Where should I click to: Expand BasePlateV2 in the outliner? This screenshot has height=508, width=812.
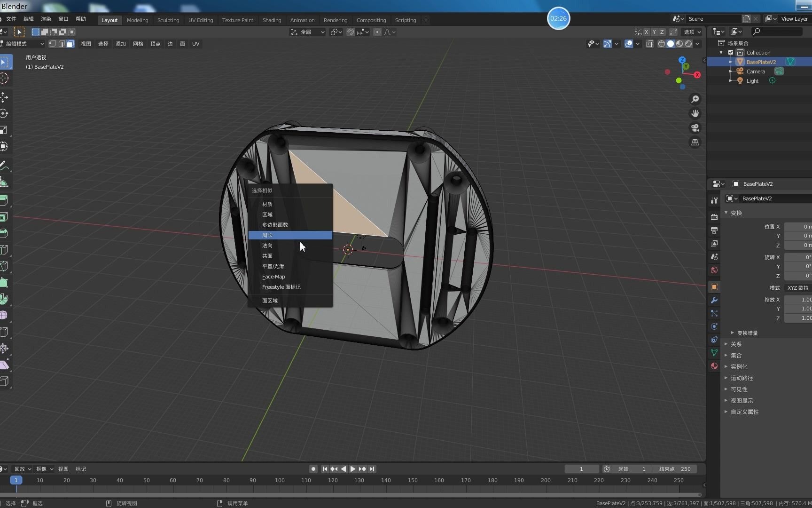(x=730, y=62)
